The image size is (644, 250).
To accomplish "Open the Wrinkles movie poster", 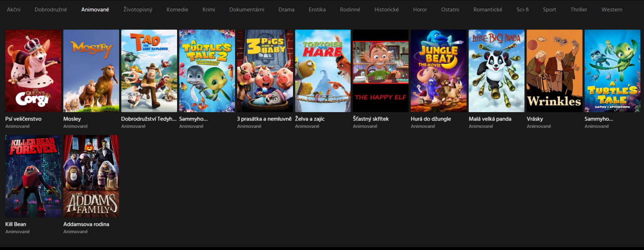I will click(x=555, y=71).
